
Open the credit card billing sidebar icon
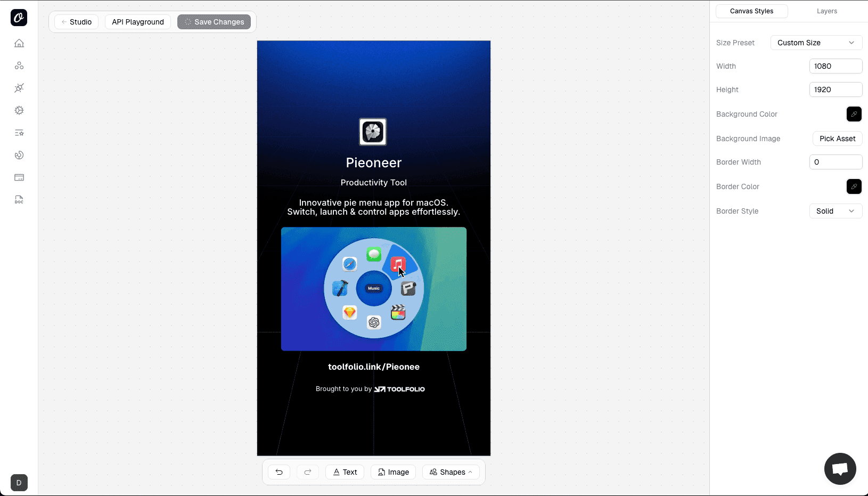click(19, 177)
